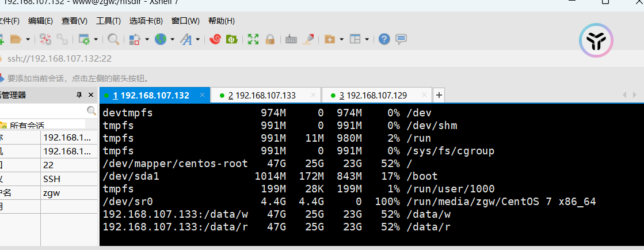Click the chat feedback bubble icon

tap(401, 39)
